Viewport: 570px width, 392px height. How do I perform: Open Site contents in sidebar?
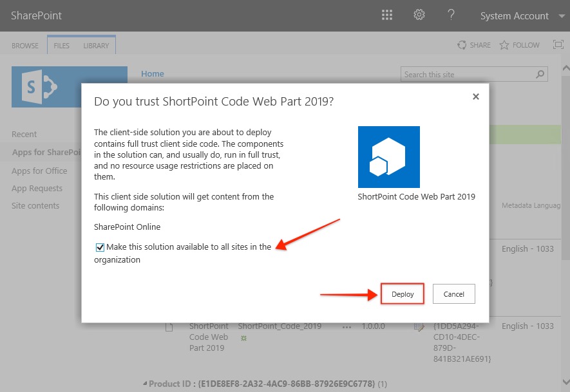pos(35,205)
